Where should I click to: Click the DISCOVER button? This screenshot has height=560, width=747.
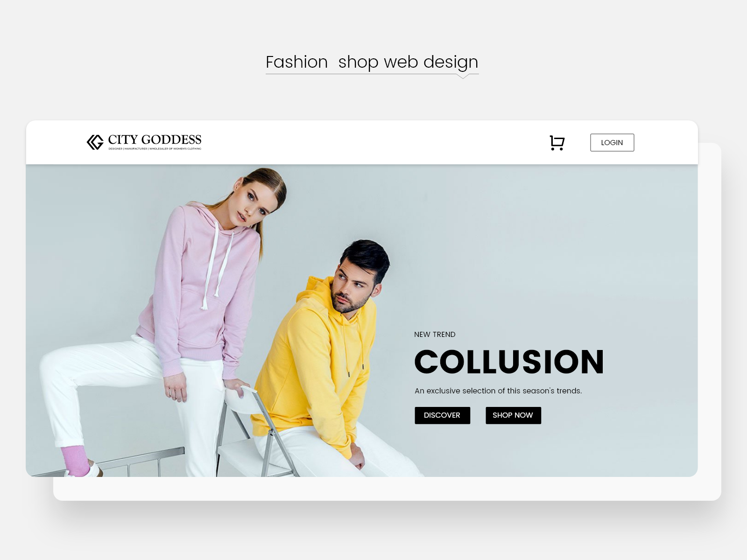[442, 415]
